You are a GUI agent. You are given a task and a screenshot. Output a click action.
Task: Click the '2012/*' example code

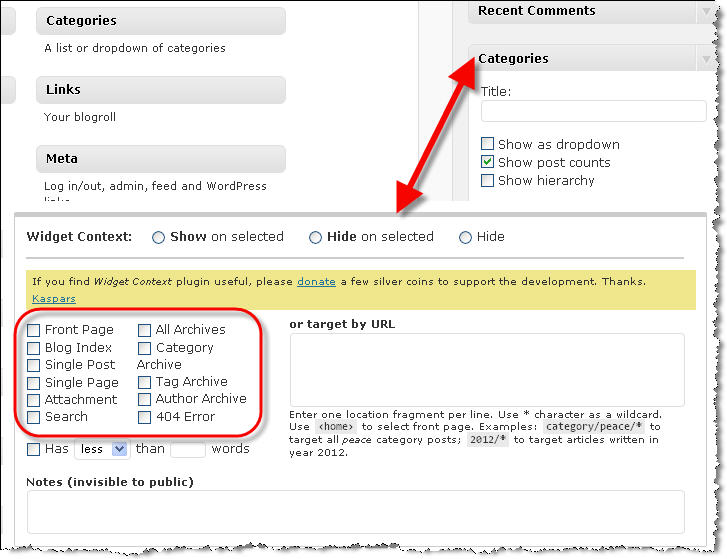coord(488,439)
